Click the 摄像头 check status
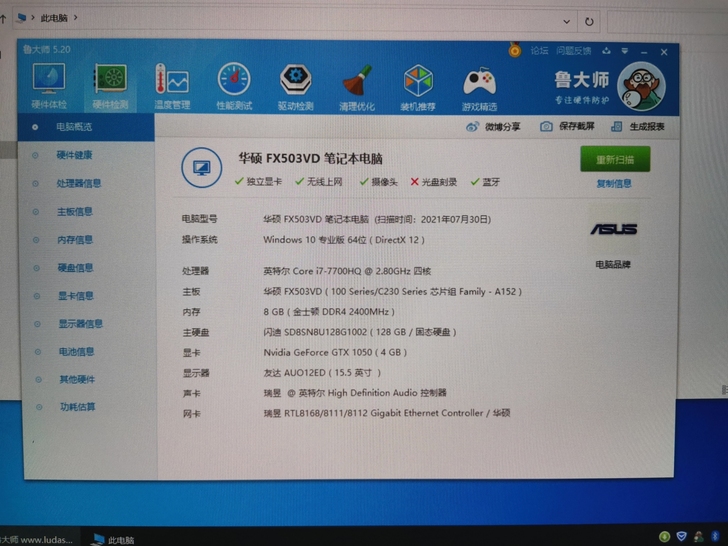This screenshot has height=546, width=728. [378, 182]
